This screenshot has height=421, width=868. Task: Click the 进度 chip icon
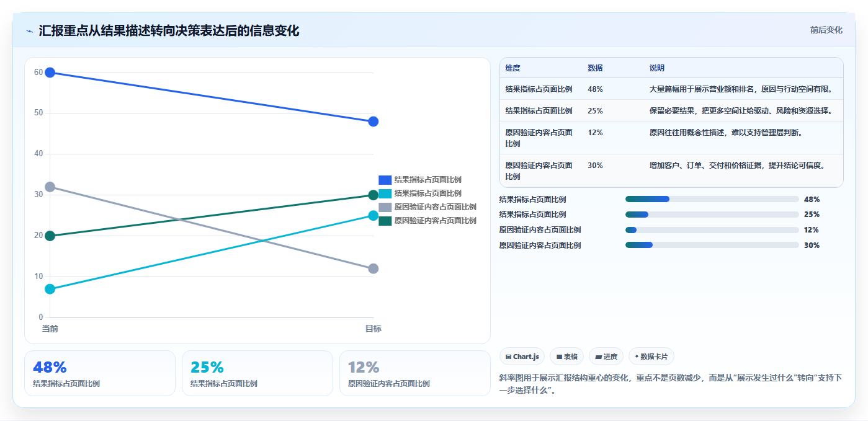(x=598, y=357)
